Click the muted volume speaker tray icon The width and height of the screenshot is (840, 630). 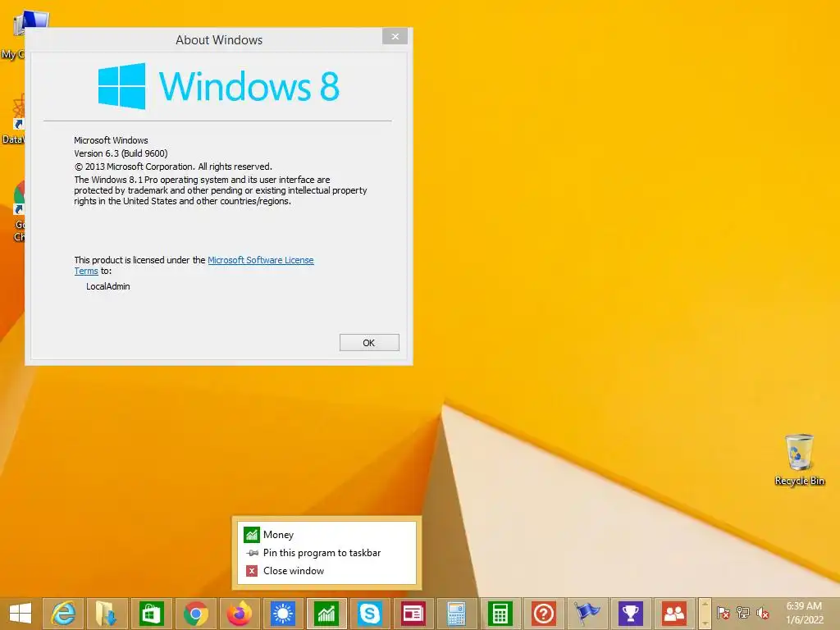pos(763,612)
